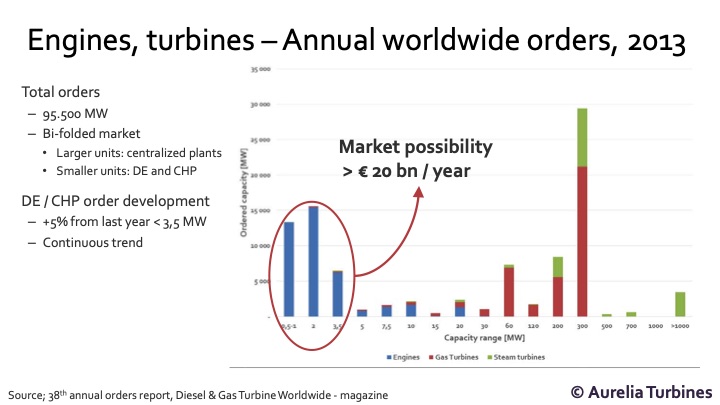Click the '20 000' y-axis label
The height and width of the screenshot is (405, 720).
pyautogui.click(x=260, y=175)
